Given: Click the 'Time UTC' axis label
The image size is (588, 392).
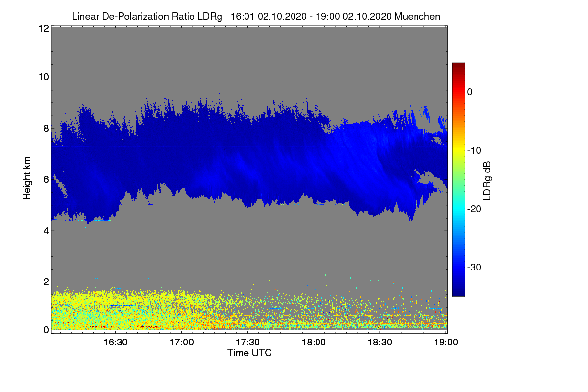Looking at the screenshot, I should pos(249,352).
